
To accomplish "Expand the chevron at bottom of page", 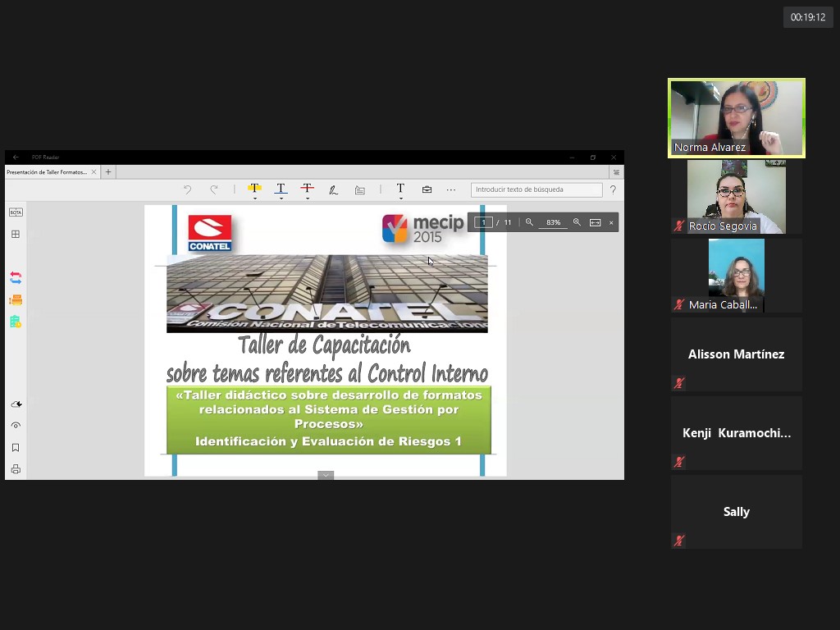I will click(x=325, y=475).
